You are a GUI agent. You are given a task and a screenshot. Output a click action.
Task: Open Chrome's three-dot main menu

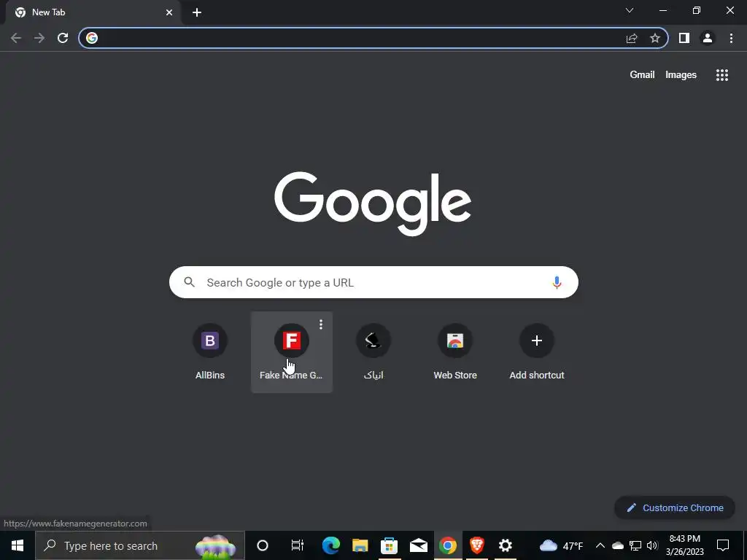[731, 38]
